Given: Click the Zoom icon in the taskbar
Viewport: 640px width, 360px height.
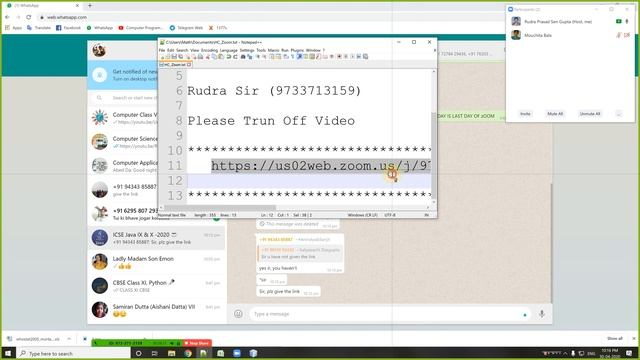Looking at the screenshot, I should (x=237, y=353).
